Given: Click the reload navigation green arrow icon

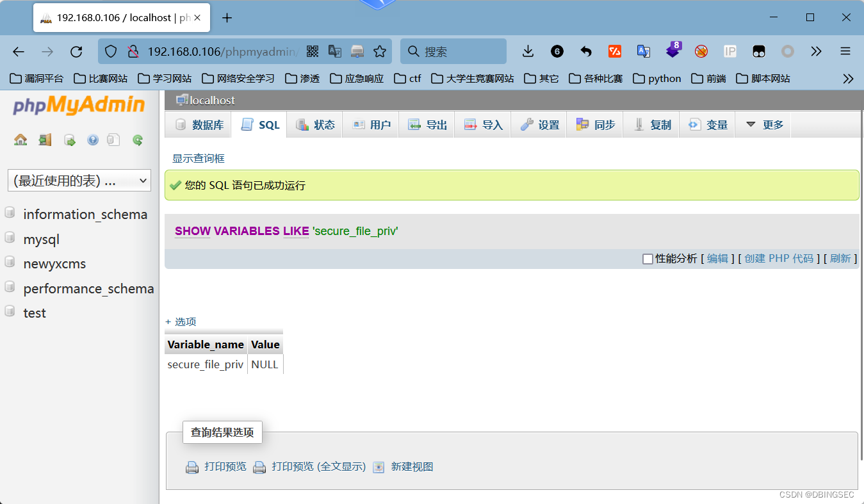Looking at the screenshot, I should tap(138, 140).
